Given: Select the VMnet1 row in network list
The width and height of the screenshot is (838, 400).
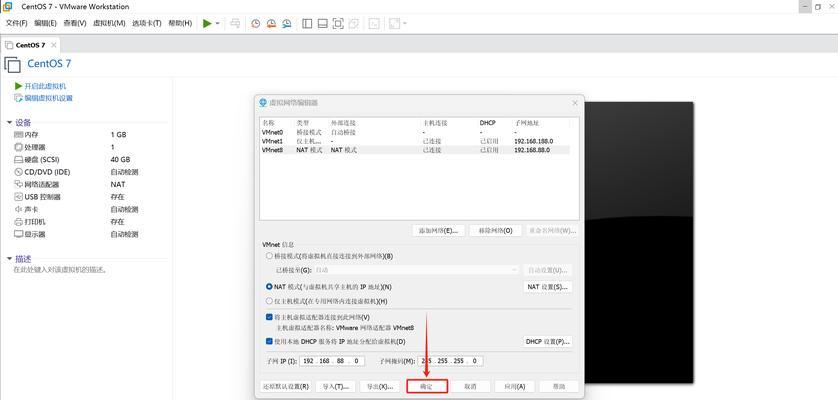Looking at the screenshot, I should point(415,141).
